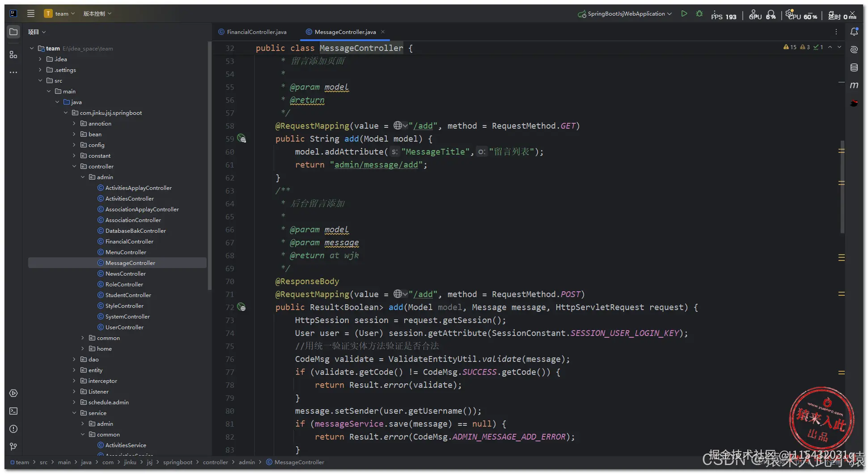Click the globe URL icon on line 71

(x=398, y=294)
